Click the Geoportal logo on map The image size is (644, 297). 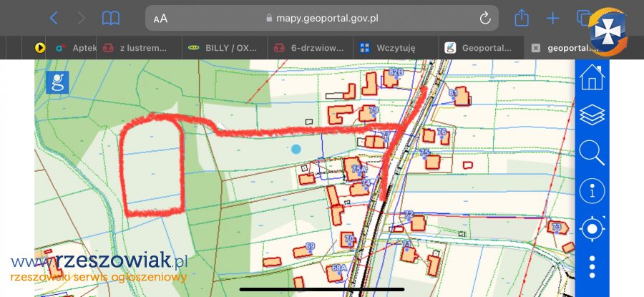point(57,83)
